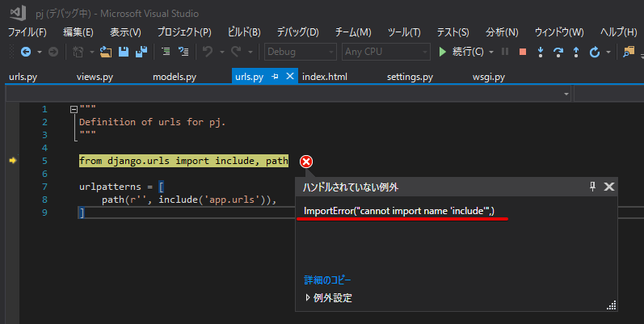Click the Break All pause icon

pos(505,52)
